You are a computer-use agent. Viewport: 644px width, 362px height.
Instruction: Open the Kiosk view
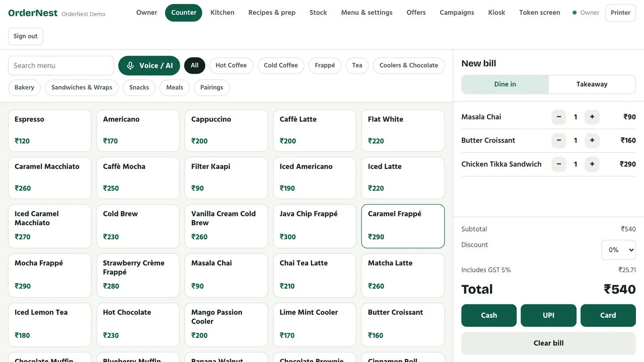(x=496, y=13)
